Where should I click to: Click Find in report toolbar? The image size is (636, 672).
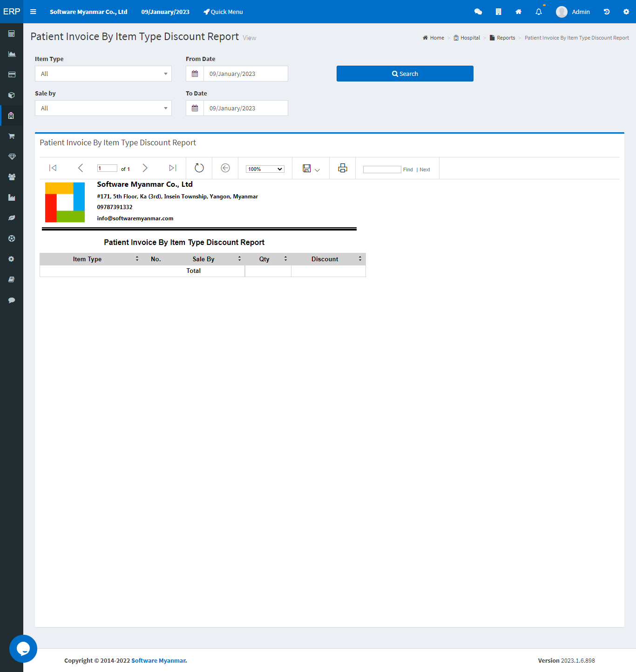(408, 170)
